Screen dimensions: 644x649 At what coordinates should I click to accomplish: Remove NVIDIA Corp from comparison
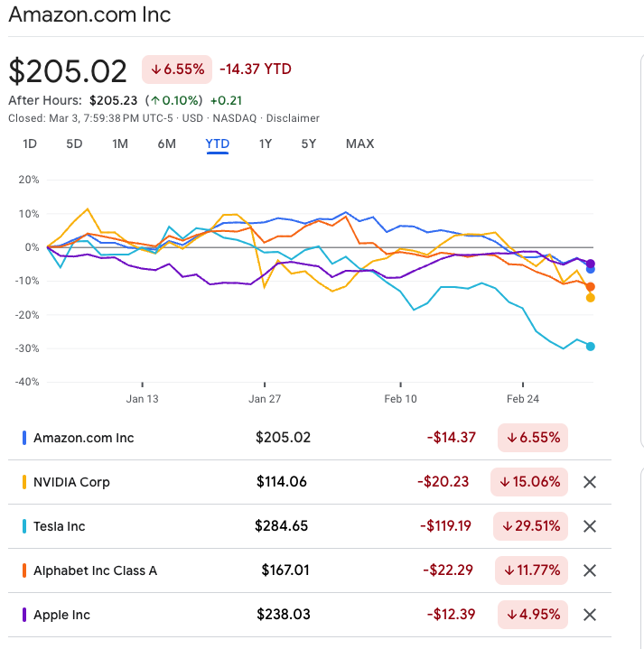(590, 482)
